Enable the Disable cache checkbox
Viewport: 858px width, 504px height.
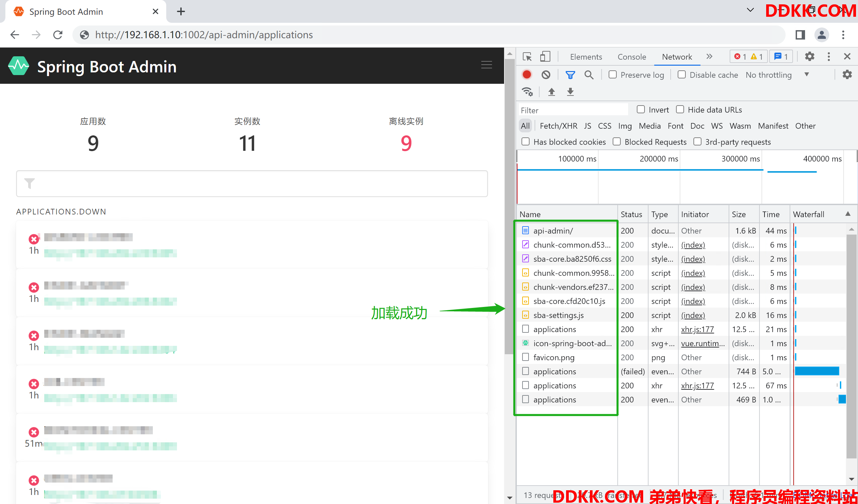click(682, 75)
